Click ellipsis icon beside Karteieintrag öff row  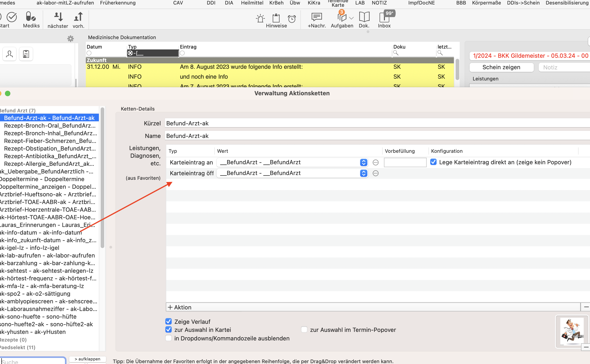(x=375, y=173)
